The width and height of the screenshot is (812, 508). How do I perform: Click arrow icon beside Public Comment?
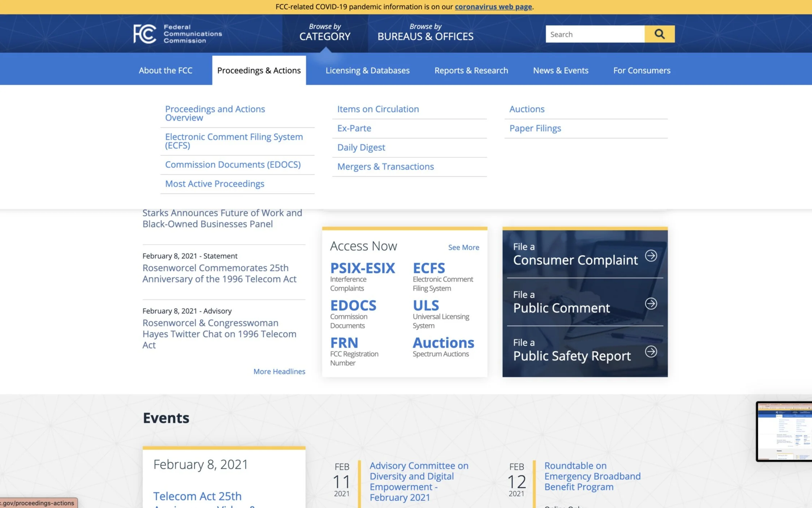tap(651, 303)
